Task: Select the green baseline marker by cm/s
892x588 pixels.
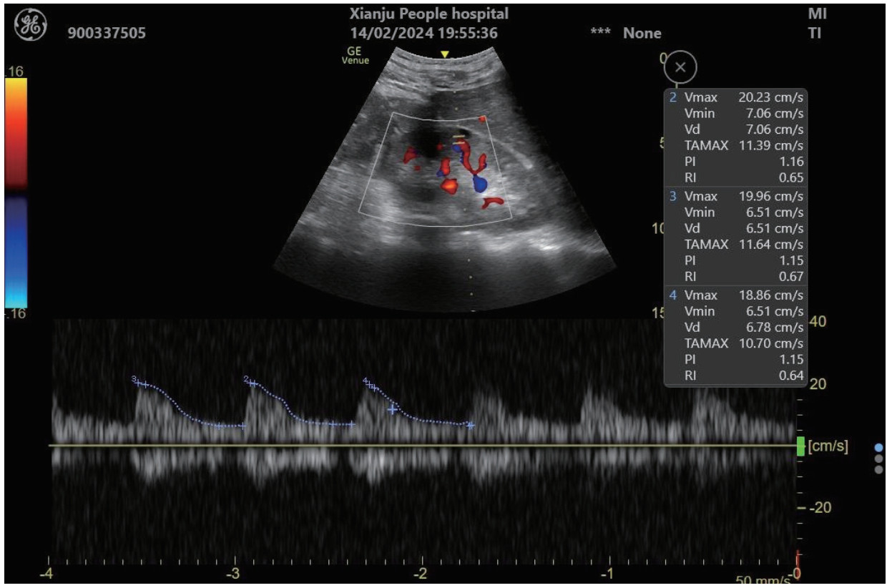Action: tap(800, 446)
